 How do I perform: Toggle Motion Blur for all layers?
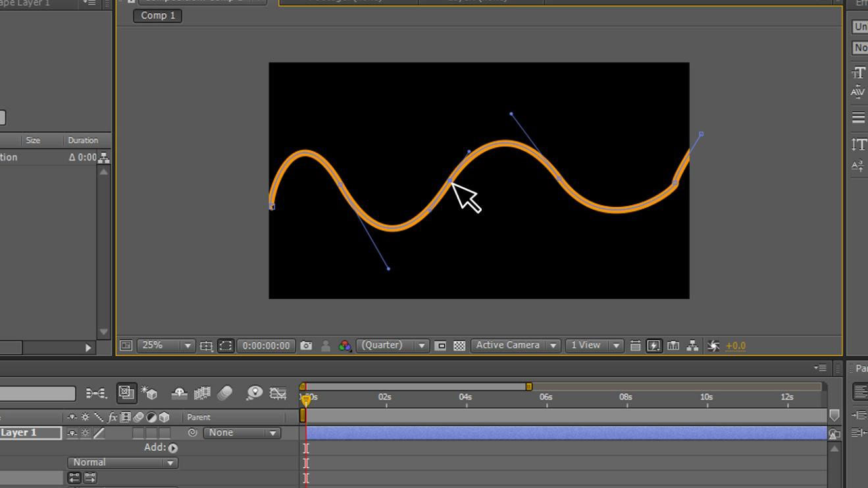tap(224, 393)
